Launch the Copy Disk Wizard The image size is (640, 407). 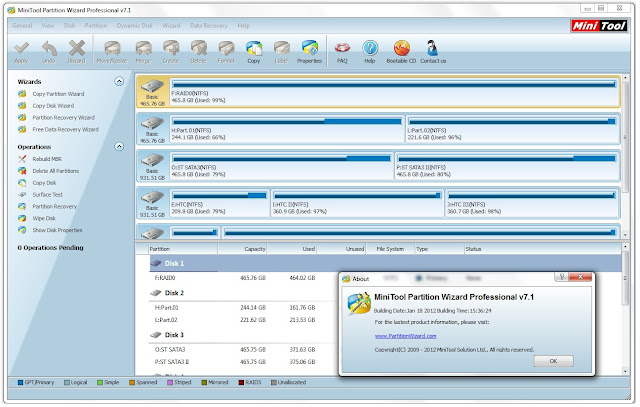pos(53,106)
